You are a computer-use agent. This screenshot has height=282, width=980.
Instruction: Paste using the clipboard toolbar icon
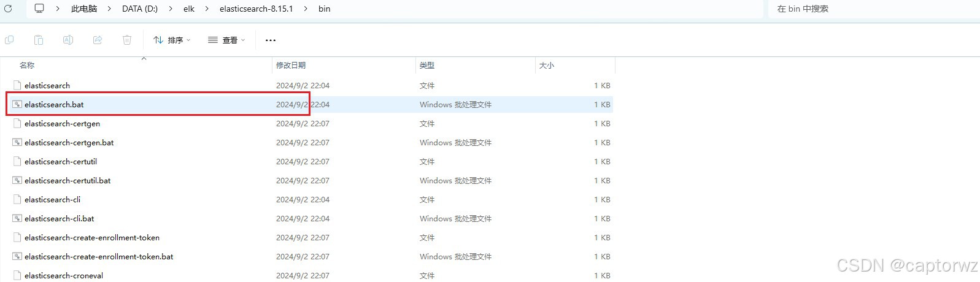point(39,40)
